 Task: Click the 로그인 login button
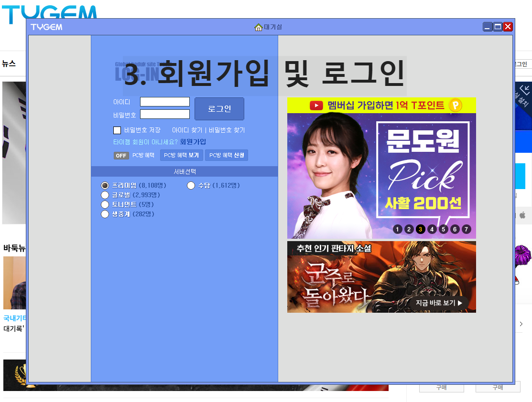(219, 109)
